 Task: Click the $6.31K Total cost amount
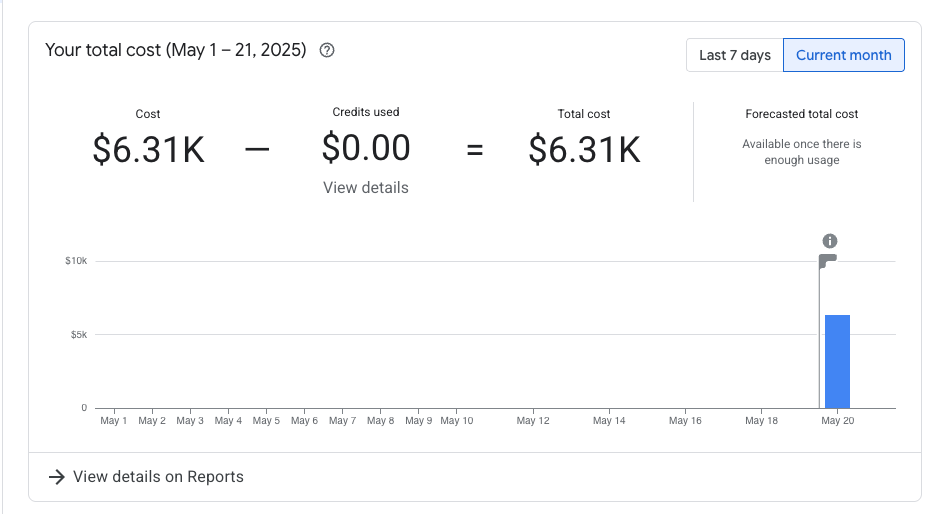point(584,150)
